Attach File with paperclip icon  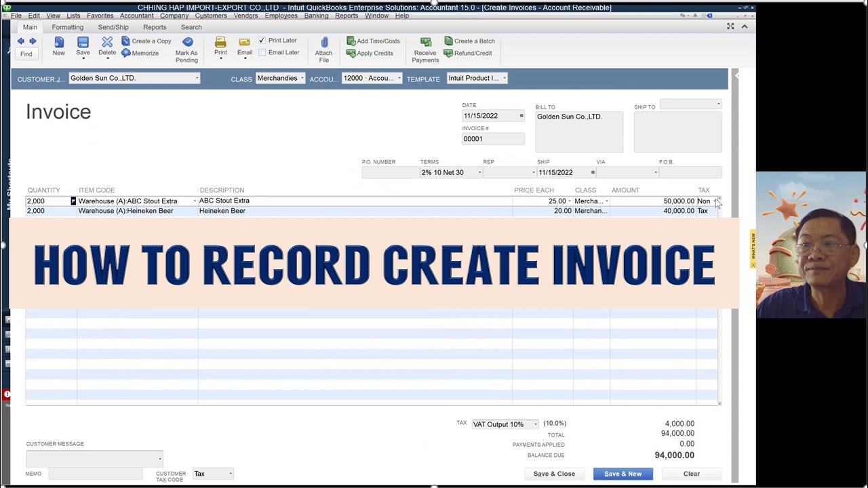pyautogui.click(x=324, y=50)
